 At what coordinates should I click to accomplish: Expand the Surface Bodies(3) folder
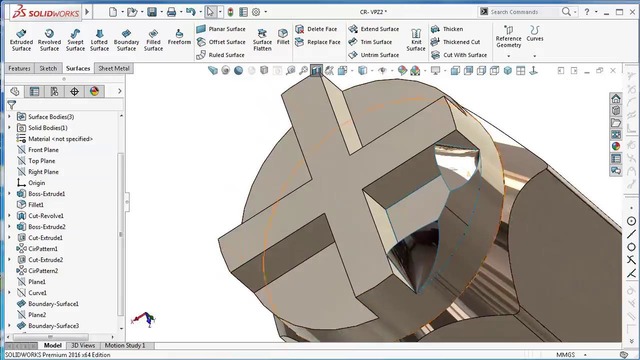point(9,117)
